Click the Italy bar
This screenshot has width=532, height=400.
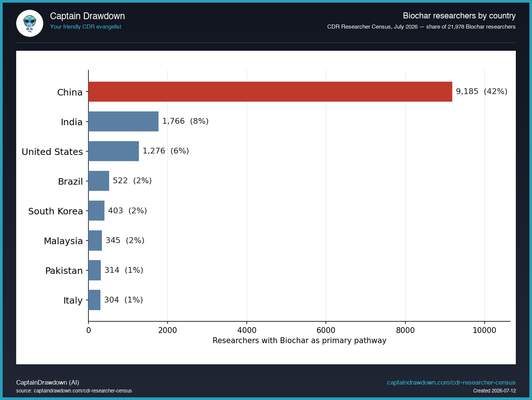point(94,300)
